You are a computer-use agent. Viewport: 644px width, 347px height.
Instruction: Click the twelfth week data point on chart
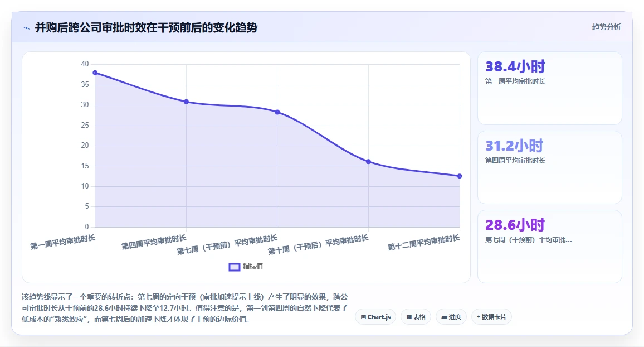pos(460,176)
